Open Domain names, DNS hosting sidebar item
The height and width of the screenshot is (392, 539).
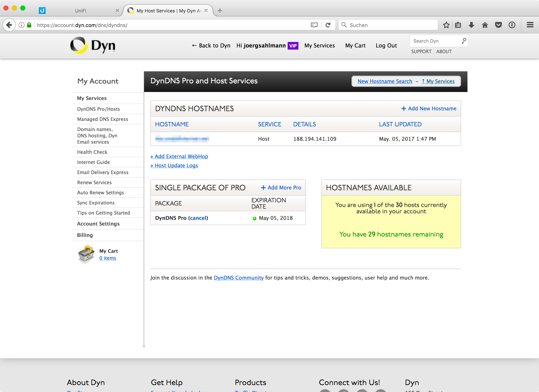click(97, 135)
